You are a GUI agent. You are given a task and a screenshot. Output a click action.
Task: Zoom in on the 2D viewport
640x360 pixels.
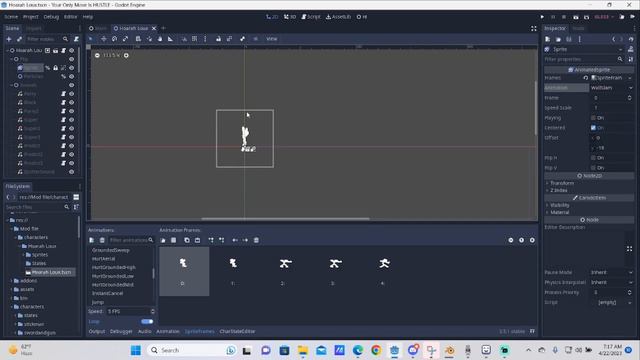[x=126, y=55]
